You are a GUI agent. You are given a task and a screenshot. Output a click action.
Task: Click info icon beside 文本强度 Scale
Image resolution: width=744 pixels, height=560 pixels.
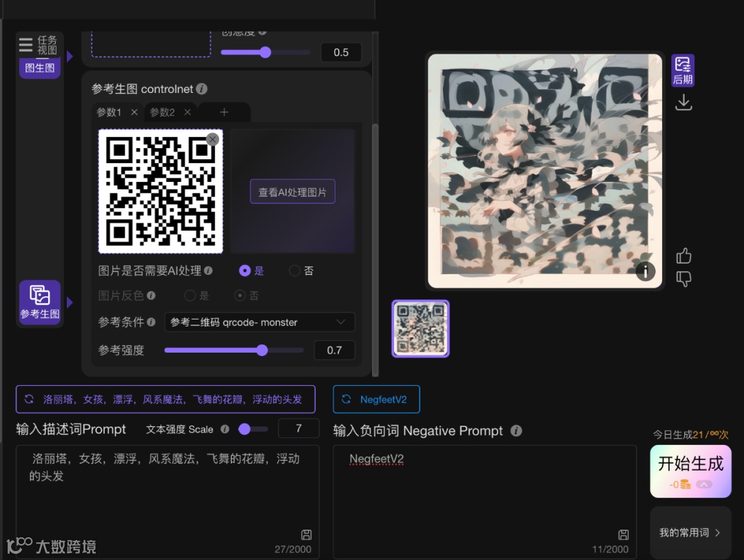coord(225,429)
